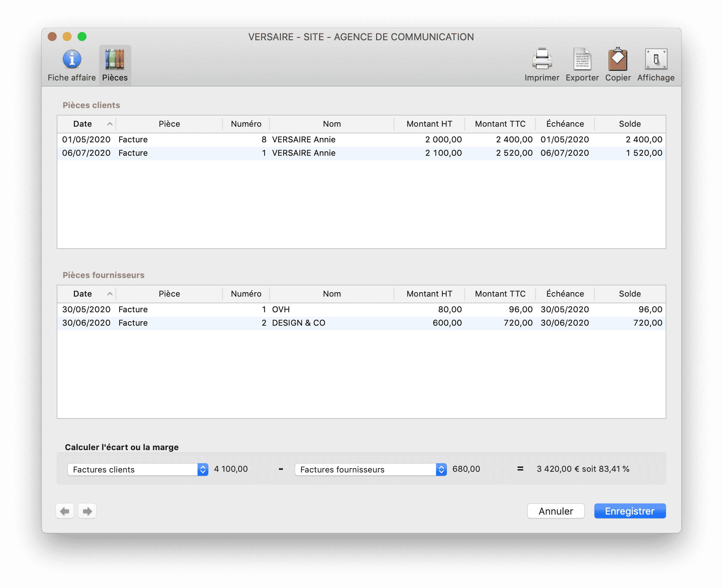Open the Factures fournisseurs dropdown
This screenshot has height=588, width=723.
pyautogui.click(x=370, y=470)
